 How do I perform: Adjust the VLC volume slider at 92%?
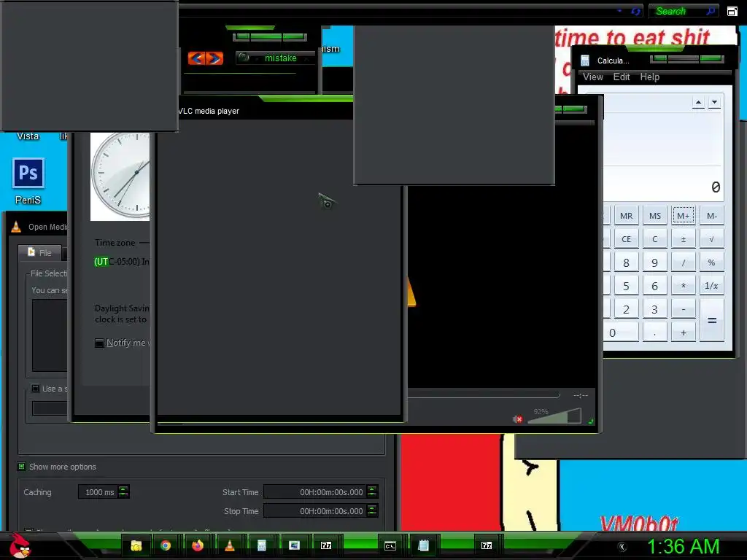point(555,416)
